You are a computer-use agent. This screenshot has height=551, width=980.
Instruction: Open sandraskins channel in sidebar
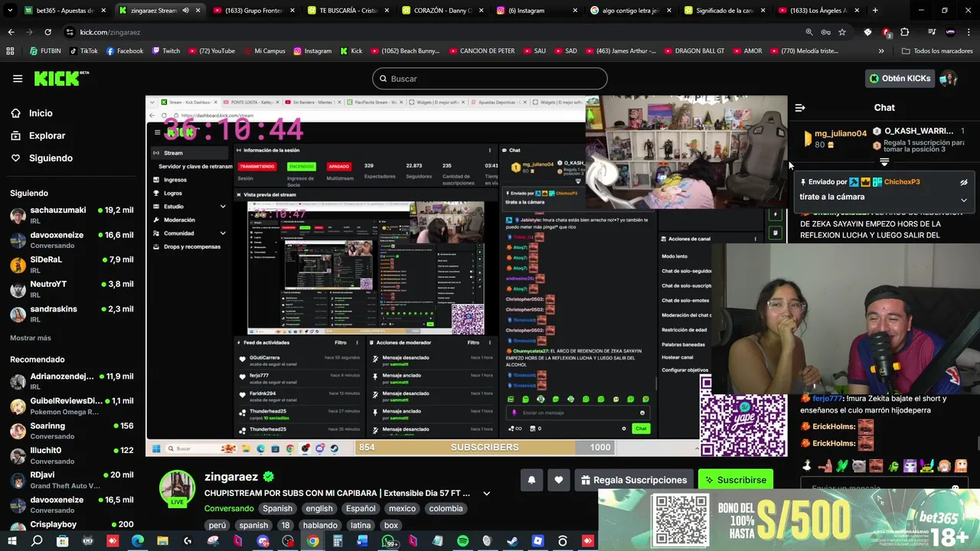coord(72,314)
